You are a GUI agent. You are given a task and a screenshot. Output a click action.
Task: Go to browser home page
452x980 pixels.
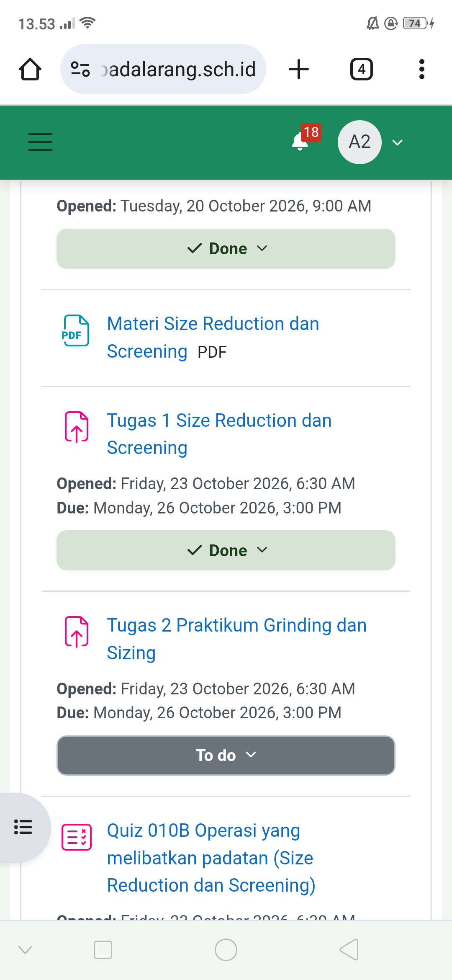pyautogui.click(x=30, y=69)
